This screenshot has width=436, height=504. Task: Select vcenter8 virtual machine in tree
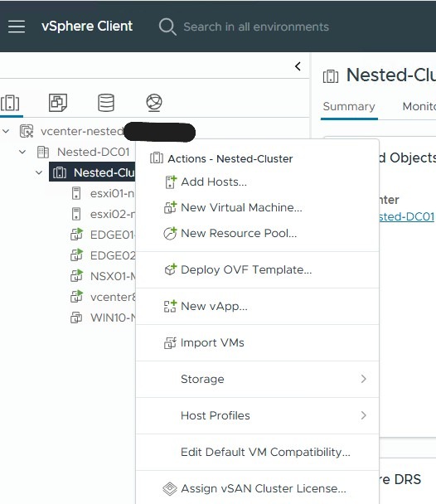[113, 297]
